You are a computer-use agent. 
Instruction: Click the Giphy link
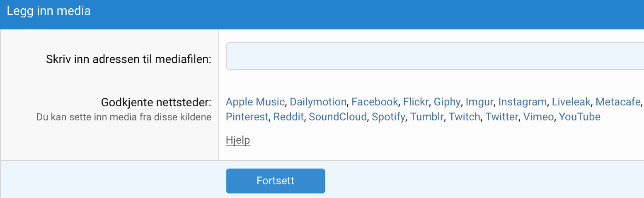pos(447,102)
